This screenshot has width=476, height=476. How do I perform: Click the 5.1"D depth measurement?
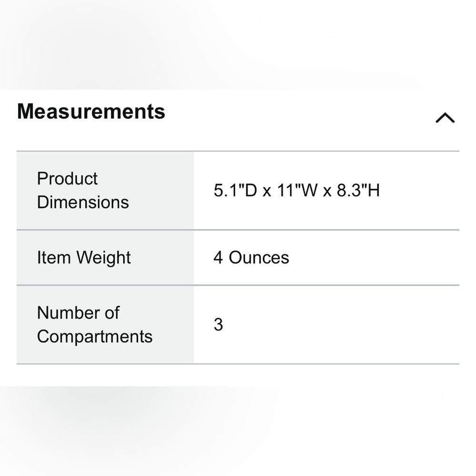235,191
